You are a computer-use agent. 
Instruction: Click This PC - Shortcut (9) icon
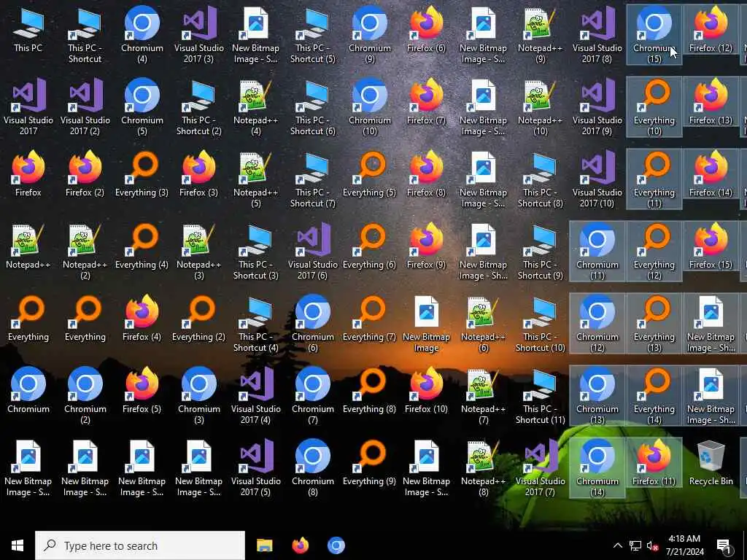click(541, 252)
